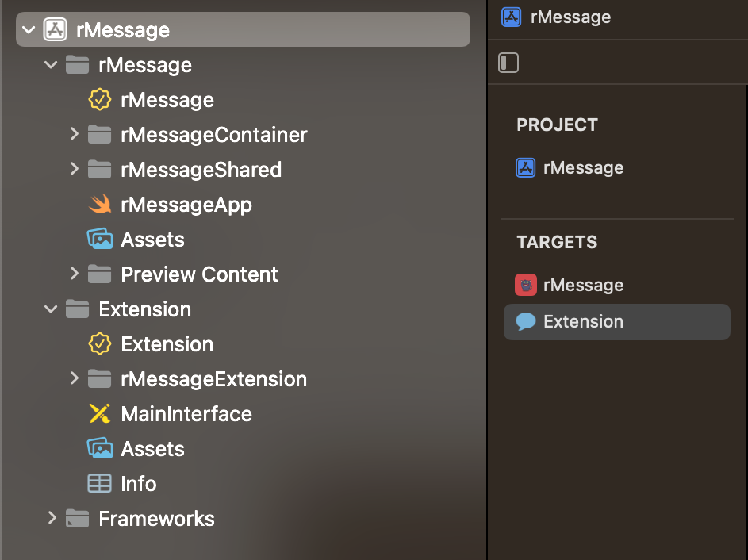Toggle the sidebar panel icon in editor
The width and height of the screenshot is (748, 560).
[508, 63]
